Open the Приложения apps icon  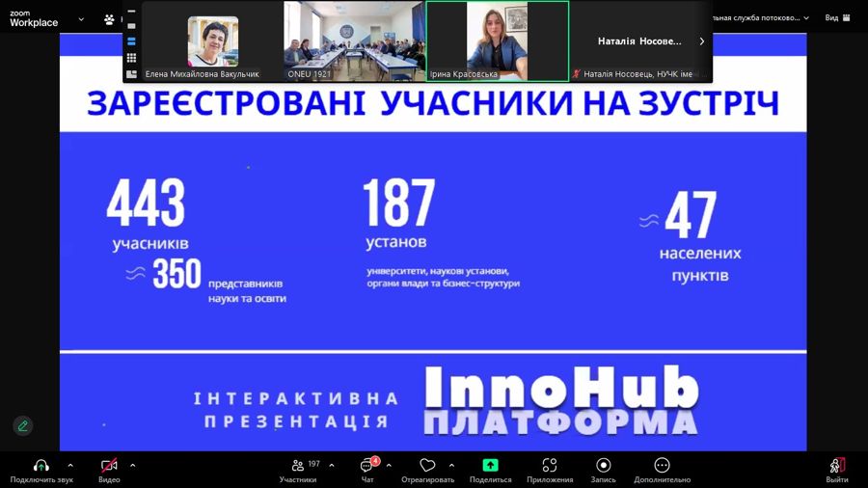(549, 466)
